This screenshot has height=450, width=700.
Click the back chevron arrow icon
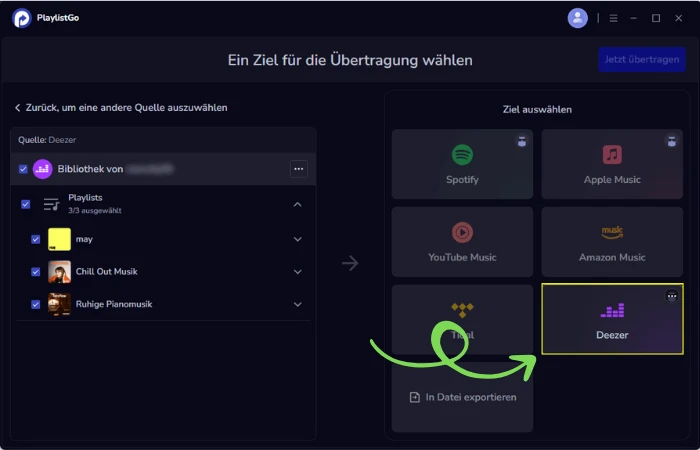pos(17,108)
